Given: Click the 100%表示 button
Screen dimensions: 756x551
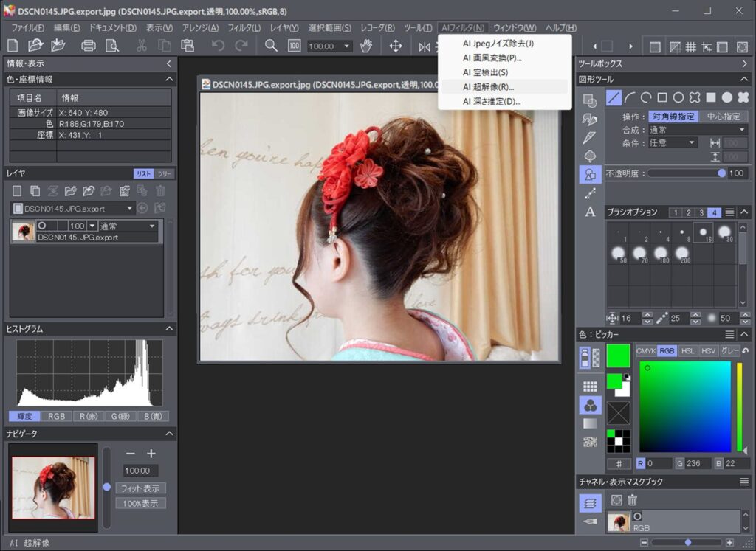Looking at the screenshot, I should [x=140, y=504].
